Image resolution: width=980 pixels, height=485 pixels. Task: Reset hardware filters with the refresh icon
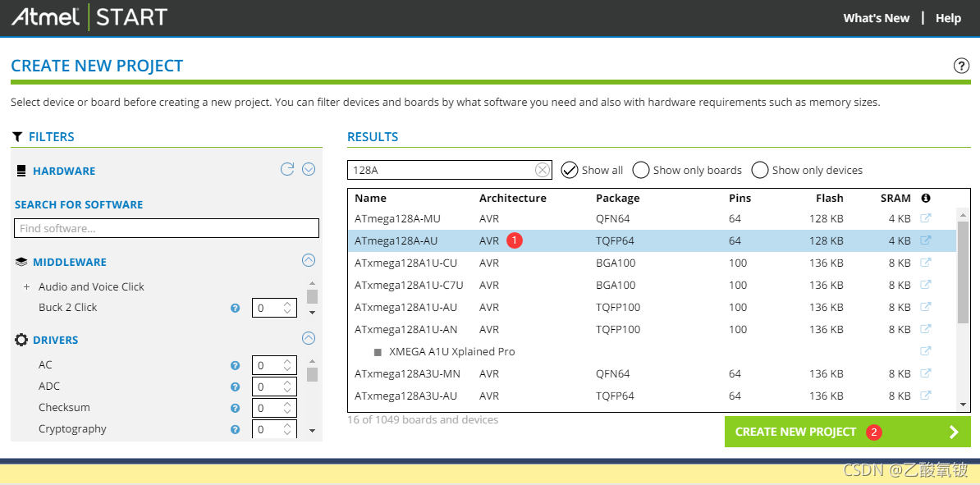(287, 169)
